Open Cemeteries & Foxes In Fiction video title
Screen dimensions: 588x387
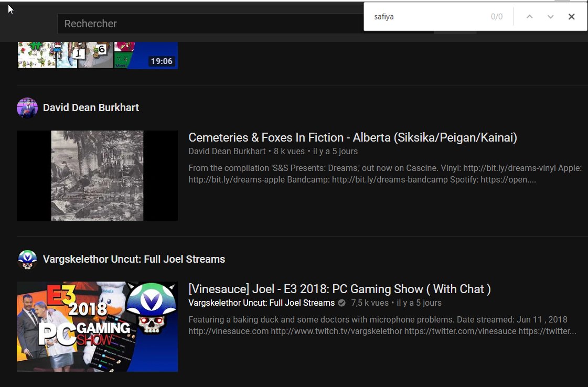click(x=352, y=137)
